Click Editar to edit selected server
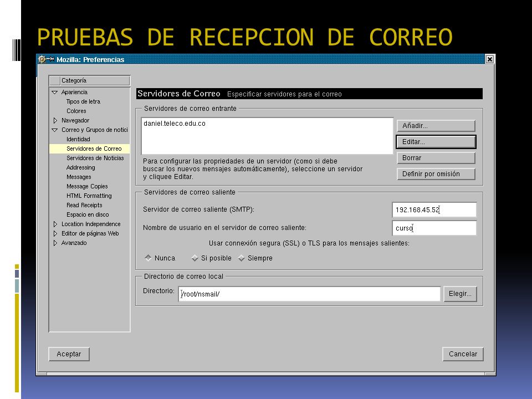Viewport: 532px width, 399px height. tap(436, 142)
